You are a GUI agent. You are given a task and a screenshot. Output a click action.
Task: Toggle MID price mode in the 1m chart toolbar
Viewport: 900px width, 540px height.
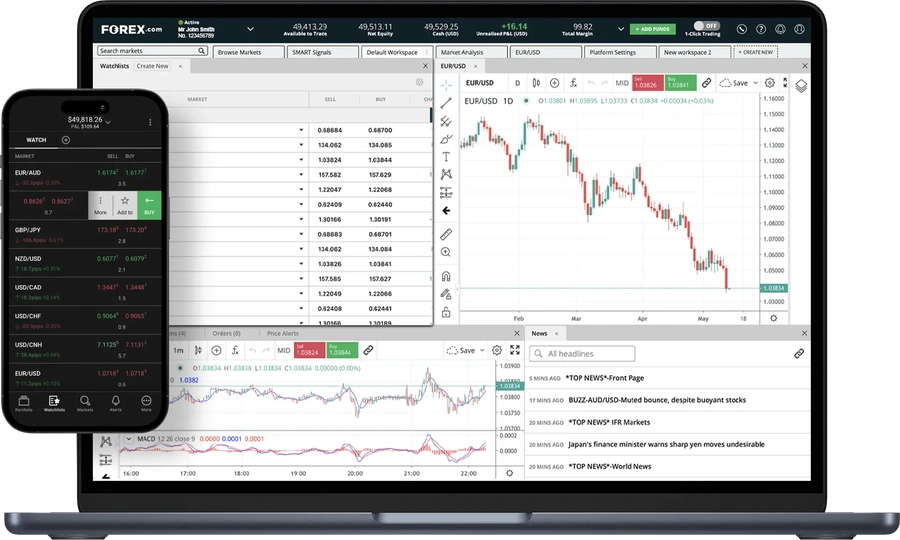[x=284, y=350]
